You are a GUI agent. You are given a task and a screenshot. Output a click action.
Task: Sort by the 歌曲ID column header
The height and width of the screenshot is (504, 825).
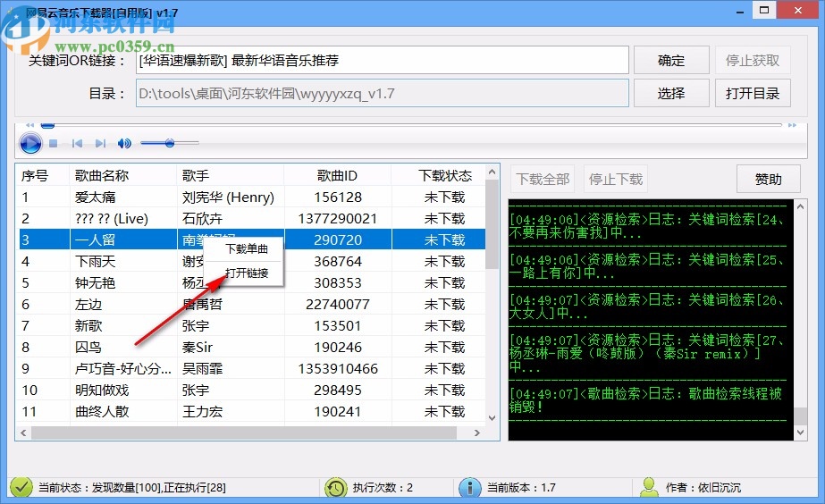(337, 175)
